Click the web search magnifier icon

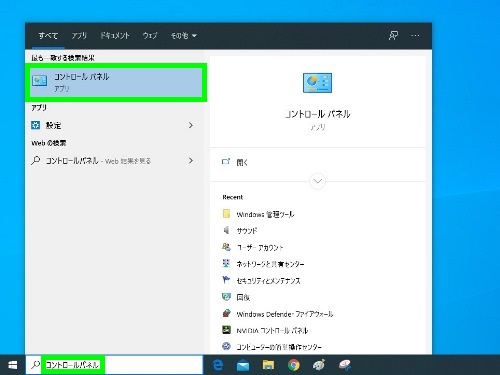click(x=35, y=161)
